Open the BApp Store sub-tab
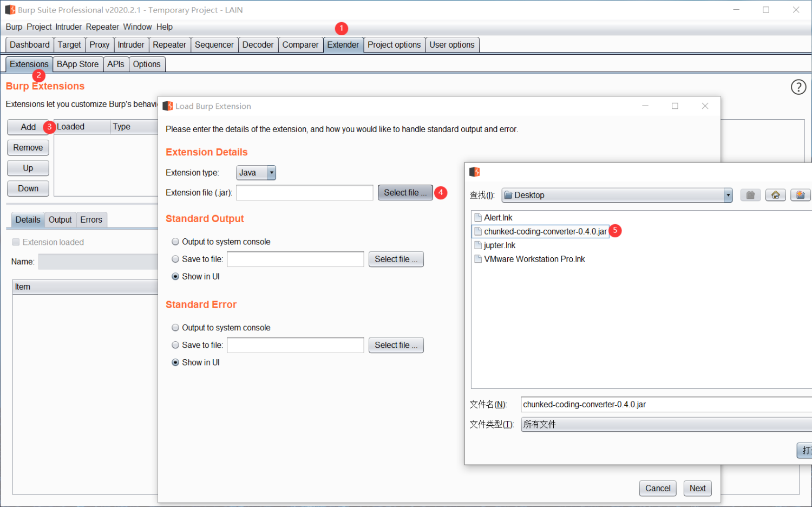 78,64
